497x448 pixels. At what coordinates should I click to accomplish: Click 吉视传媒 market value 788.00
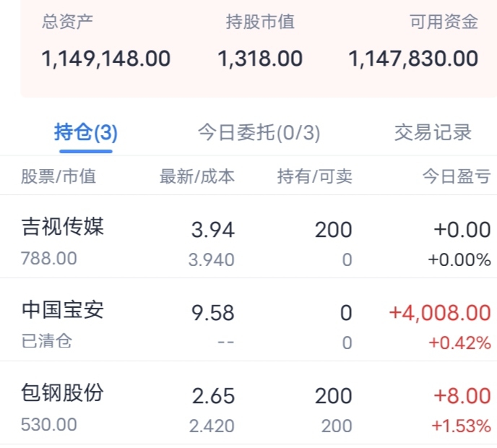[49, 258]
